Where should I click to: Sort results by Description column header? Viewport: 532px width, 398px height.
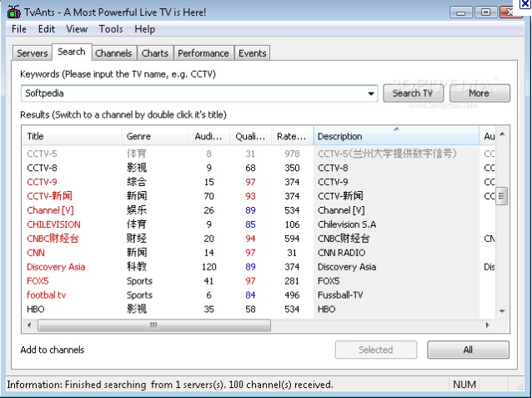[395, 136]
